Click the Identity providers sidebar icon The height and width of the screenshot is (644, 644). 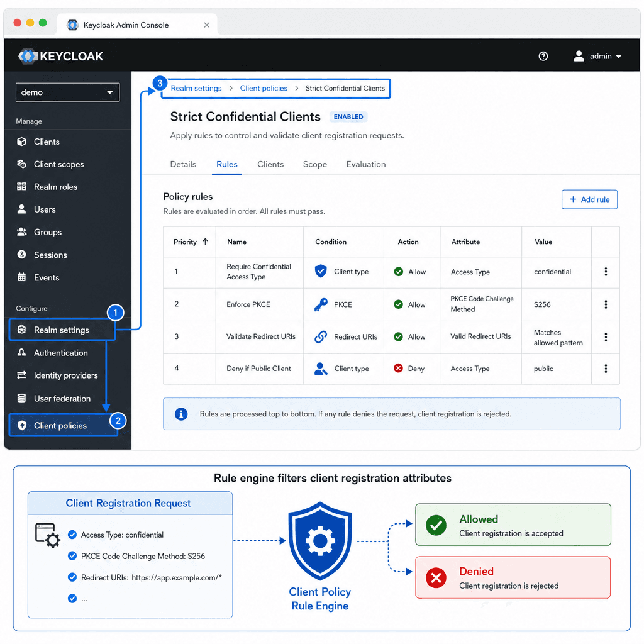tap(22, 375)
